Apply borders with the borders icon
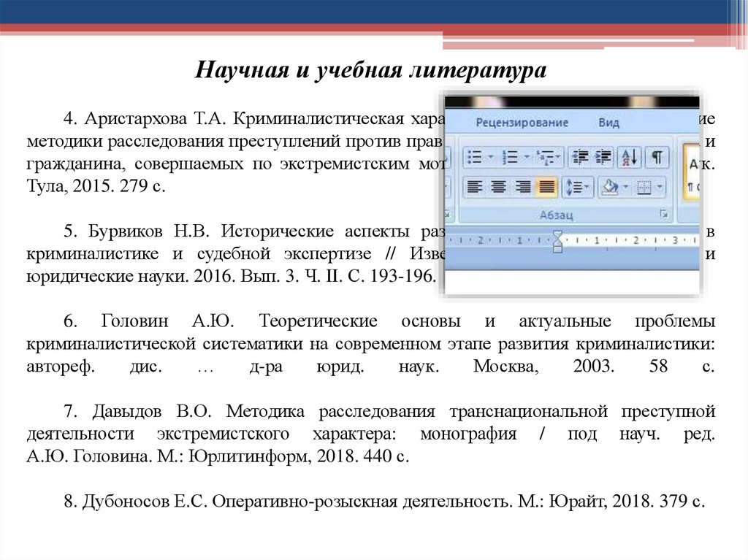This screenshot has height=560, width=748. (x=644, y=186)
